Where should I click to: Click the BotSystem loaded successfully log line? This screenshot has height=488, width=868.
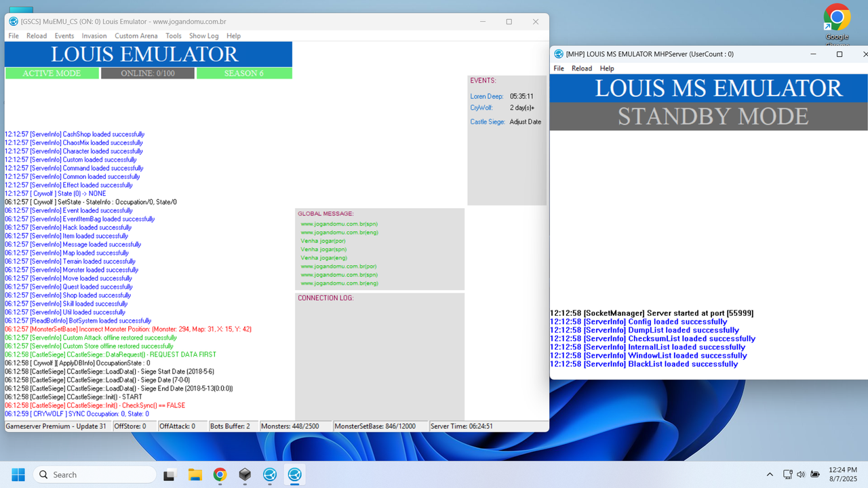tap(78, 321)
